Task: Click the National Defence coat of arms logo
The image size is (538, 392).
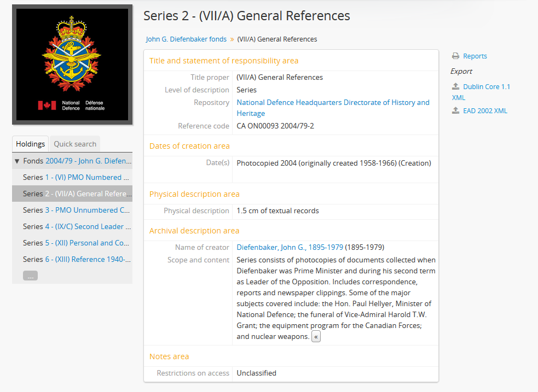Action: (72, 64)
